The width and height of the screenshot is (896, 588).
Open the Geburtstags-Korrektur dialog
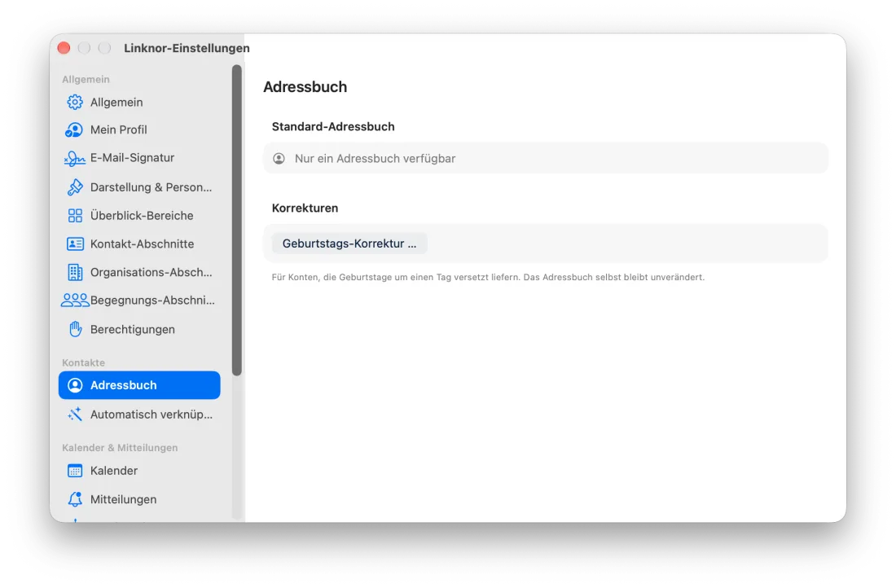pos(349,244)
